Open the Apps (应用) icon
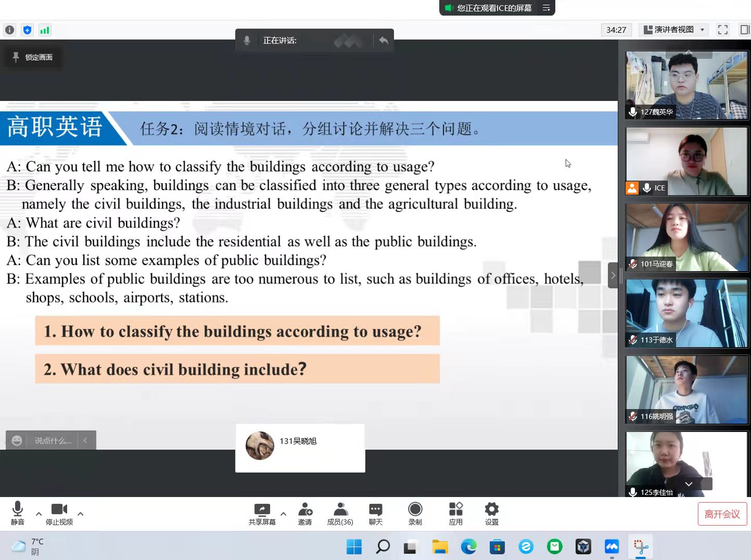Screen dimensions: 751x560 (x=455, y=513)
